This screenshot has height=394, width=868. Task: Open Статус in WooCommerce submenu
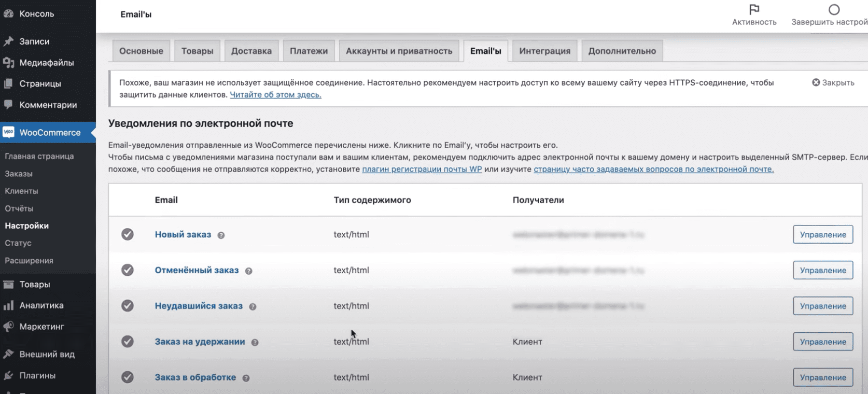pos(18,243)
